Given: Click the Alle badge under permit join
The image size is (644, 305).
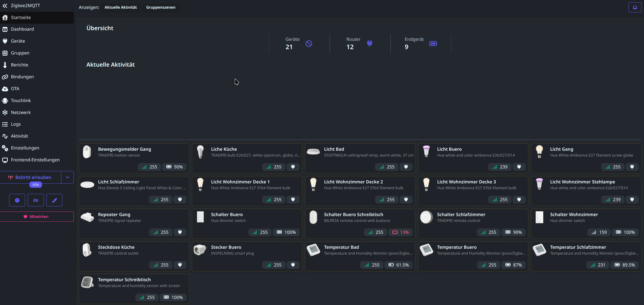Looking at the screenshot, I should click(35, 185).
